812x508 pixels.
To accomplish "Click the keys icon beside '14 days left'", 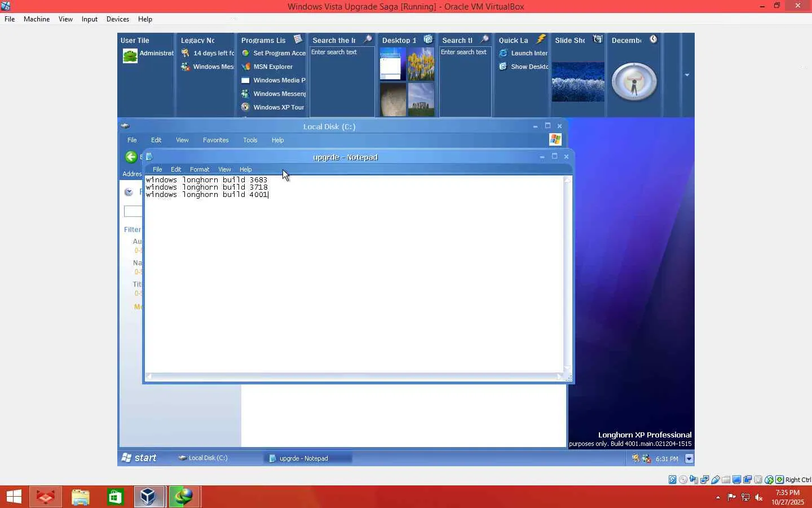I will click(185, 53).
